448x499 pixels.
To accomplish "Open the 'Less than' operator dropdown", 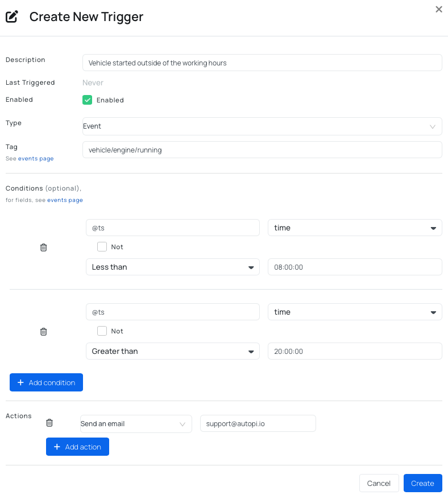I will pyautogui.click(x=172, y=267).
